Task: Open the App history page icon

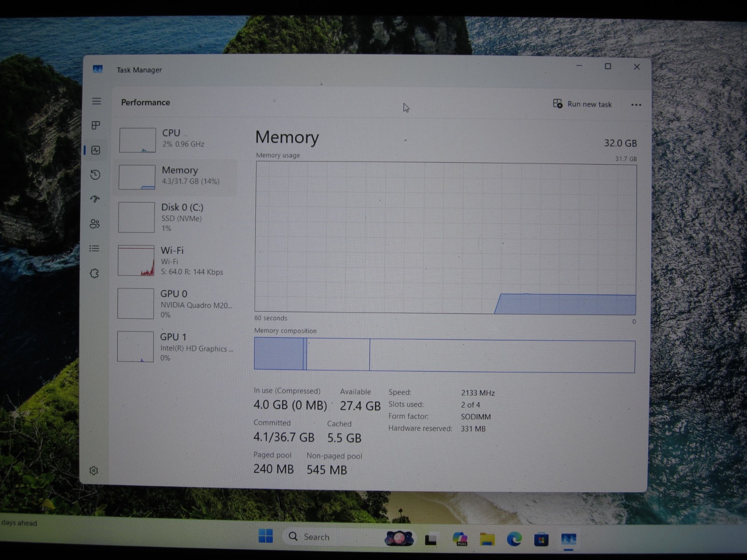Action: click(x=95, y=175)
